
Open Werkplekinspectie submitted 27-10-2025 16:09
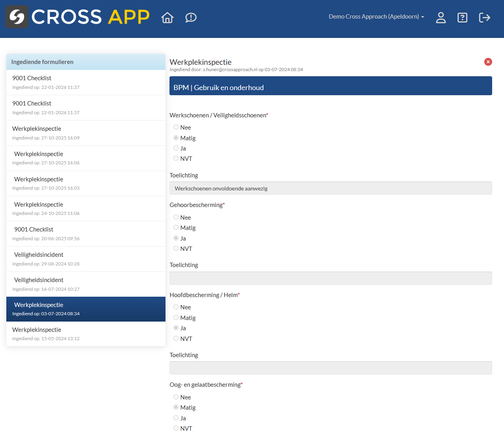coord(86,133)
